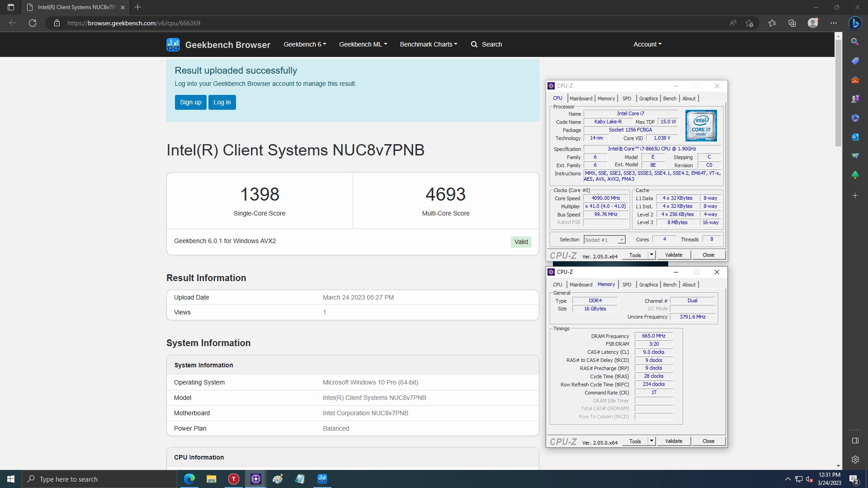
Task: Toggle the sidebar hide panel icon
Action: pyautogui.click(x=855, y=441)
